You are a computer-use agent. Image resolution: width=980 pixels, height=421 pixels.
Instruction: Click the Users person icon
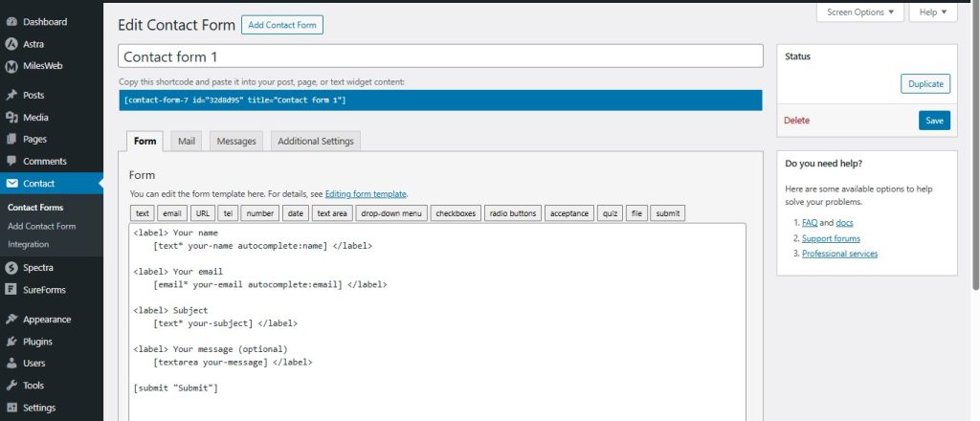coord(11,364)
